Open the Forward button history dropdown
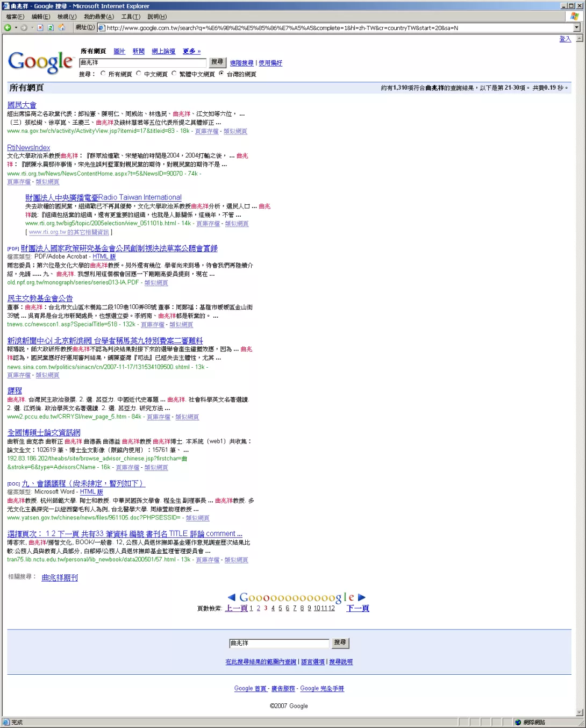This screenshot has height=728, width=586. (32, 27)
